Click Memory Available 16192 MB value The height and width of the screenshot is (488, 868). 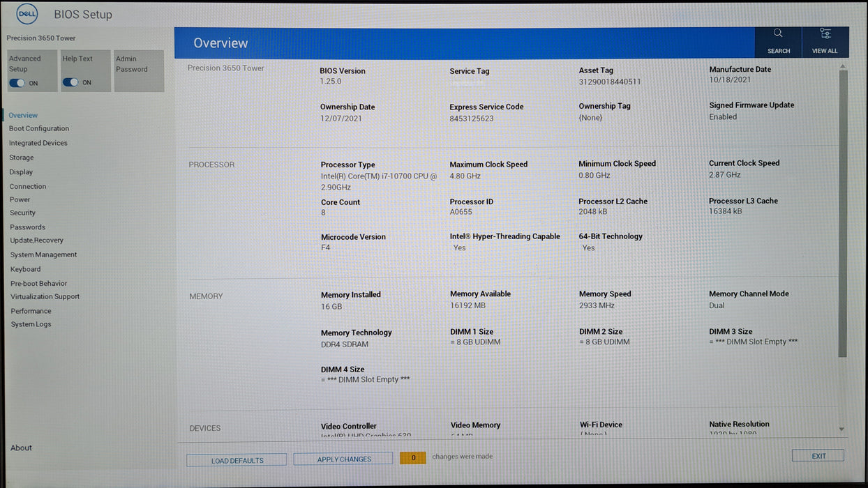point(468,305)
